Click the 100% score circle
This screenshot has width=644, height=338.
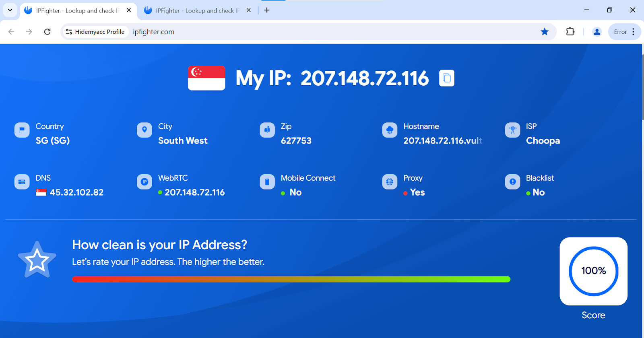tap(594, 271)
